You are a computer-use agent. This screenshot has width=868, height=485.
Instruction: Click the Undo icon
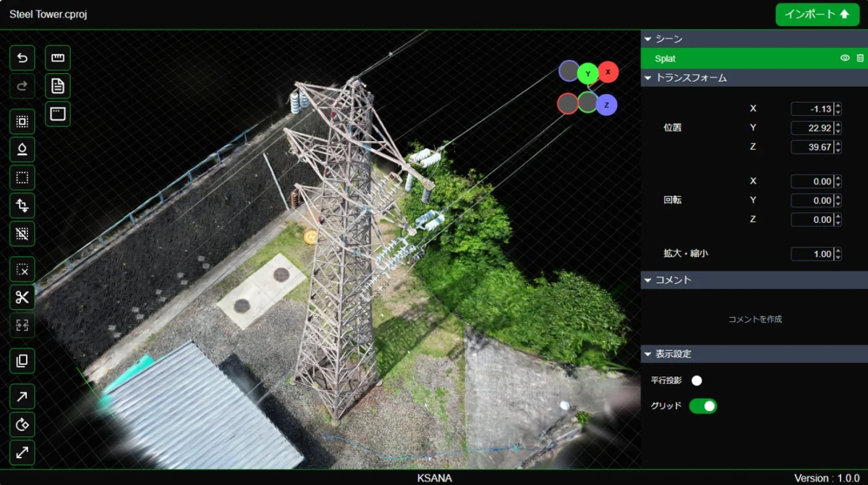point(22,57)
